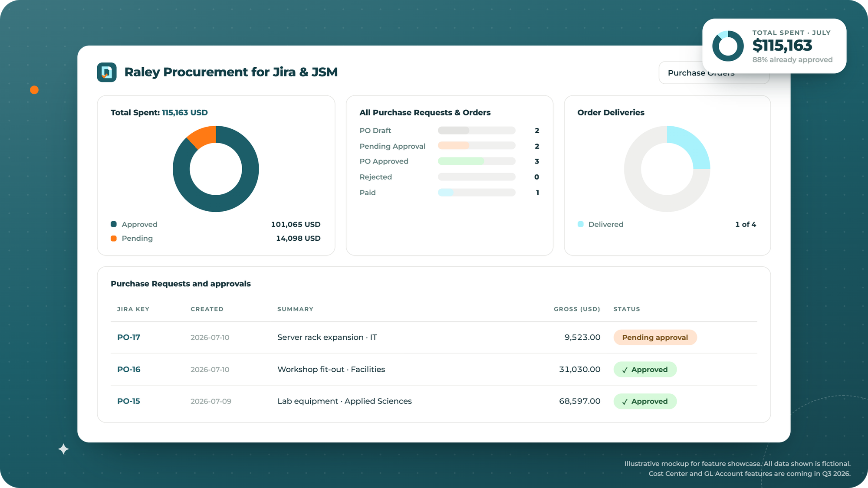
Task: Click the 101,065 USD approved value
Action: point(296,224)
